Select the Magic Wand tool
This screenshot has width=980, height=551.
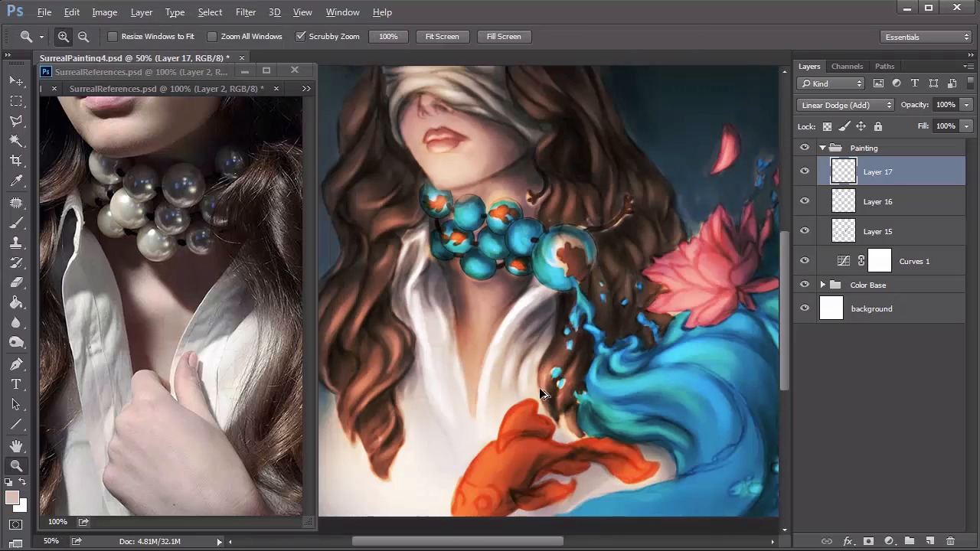click(x=16, y=141)
